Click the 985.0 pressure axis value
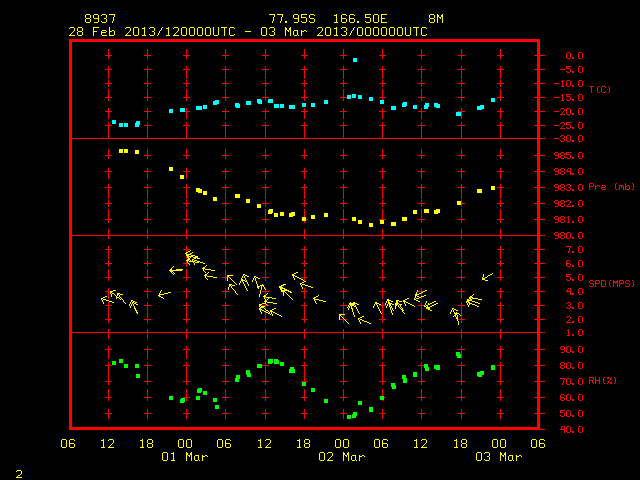The height and width of the screenshot is (480, 640). point(569,156)
